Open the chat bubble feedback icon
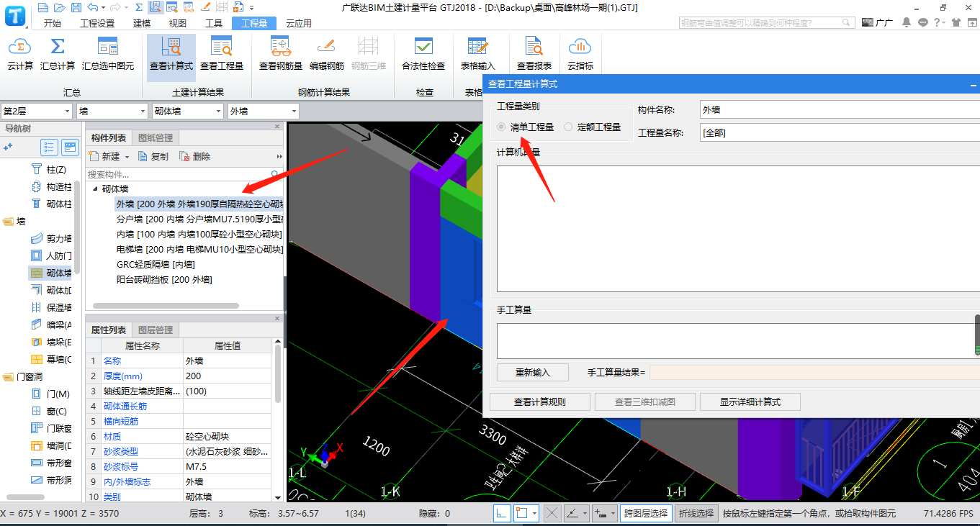 click(924, 22)
